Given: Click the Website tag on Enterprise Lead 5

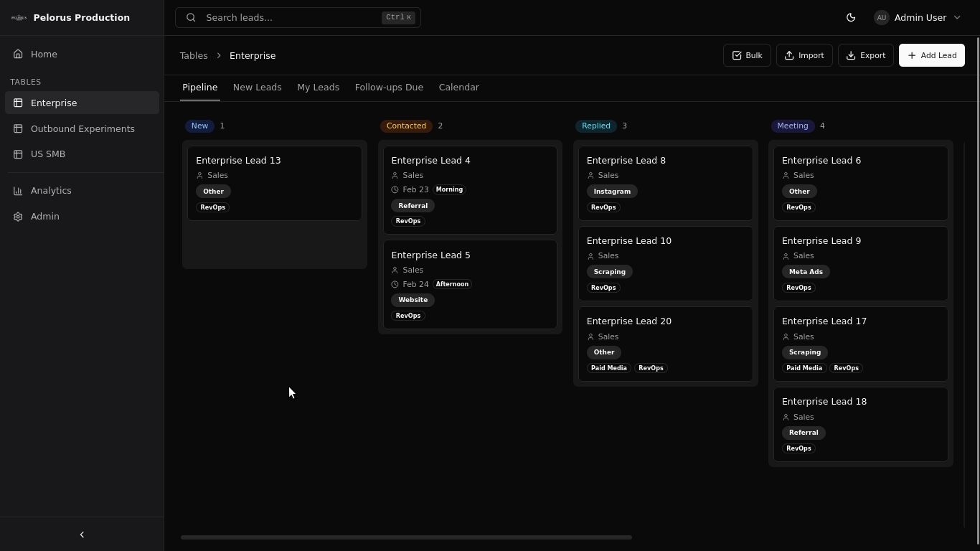Looking at the screenshot, I should (413, 300).
